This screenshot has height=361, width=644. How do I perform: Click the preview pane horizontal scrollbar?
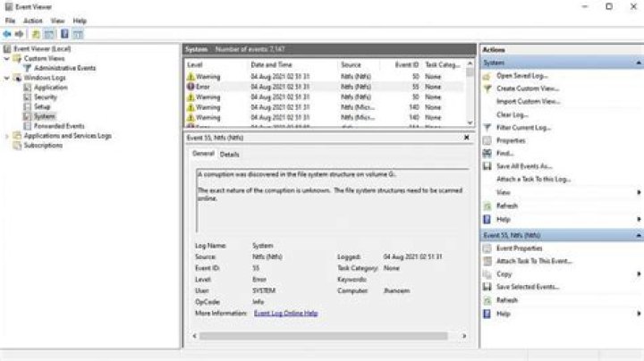point(323,336)
